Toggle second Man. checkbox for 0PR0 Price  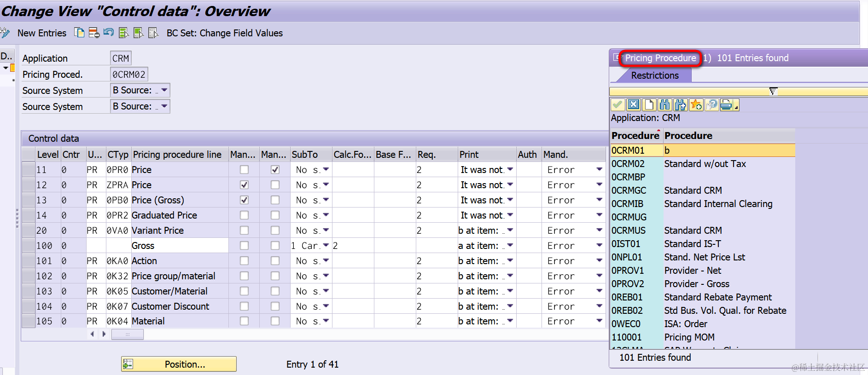(275, 170)
